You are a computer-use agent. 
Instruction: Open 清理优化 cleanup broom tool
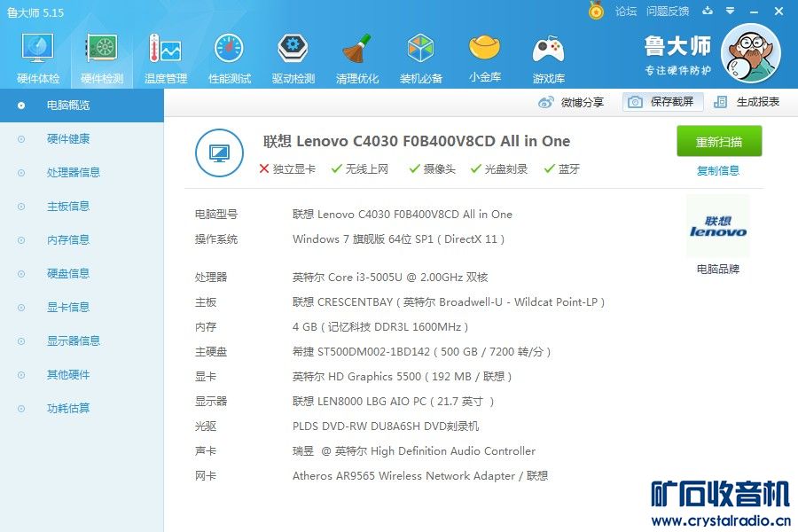tap(357, 58)
